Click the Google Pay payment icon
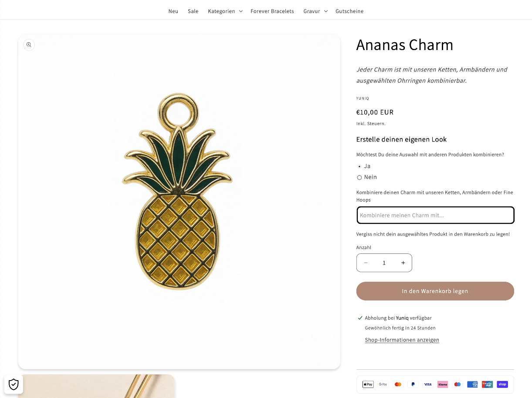This screenshot has width=532, height=398. (x=383, y=385)
